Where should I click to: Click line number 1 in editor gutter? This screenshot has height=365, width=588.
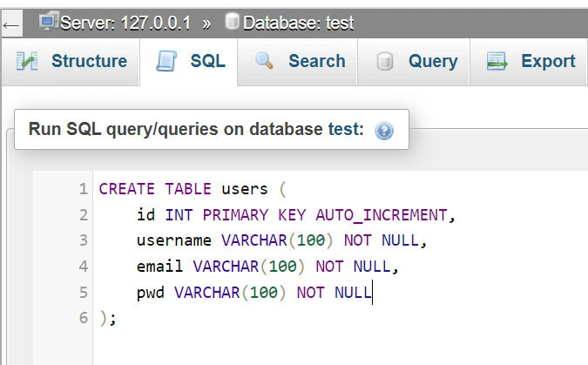coord(83,189)
